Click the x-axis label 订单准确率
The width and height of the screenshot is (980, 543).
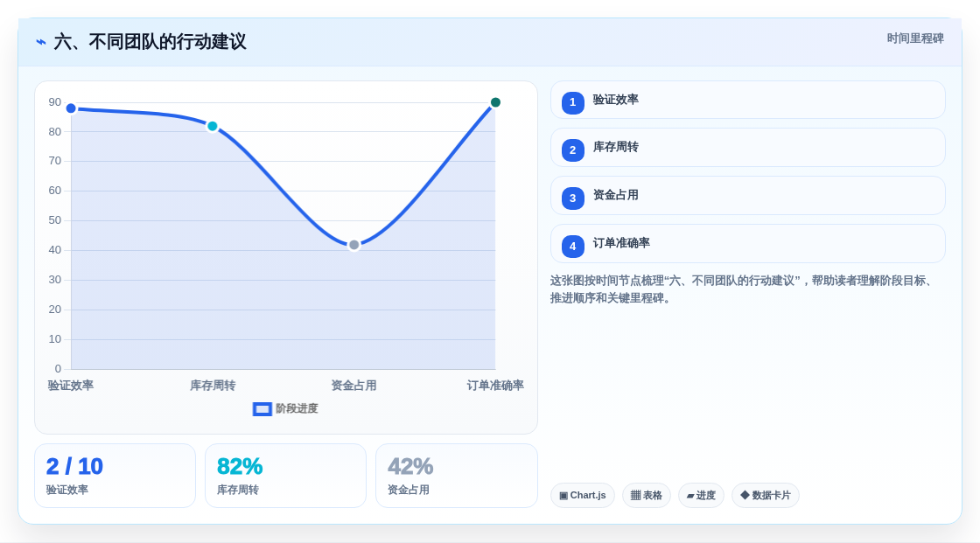(x=495, y=386)
